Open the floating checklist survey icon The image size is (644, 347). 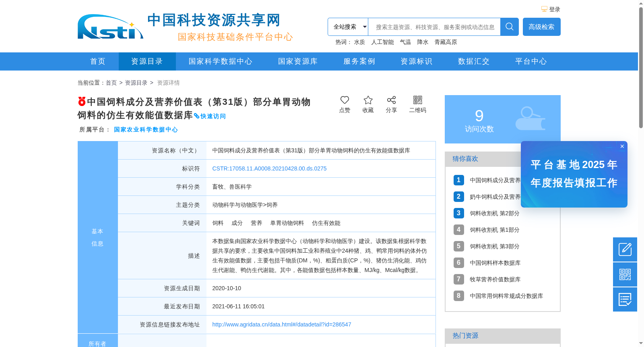(625, 299)
